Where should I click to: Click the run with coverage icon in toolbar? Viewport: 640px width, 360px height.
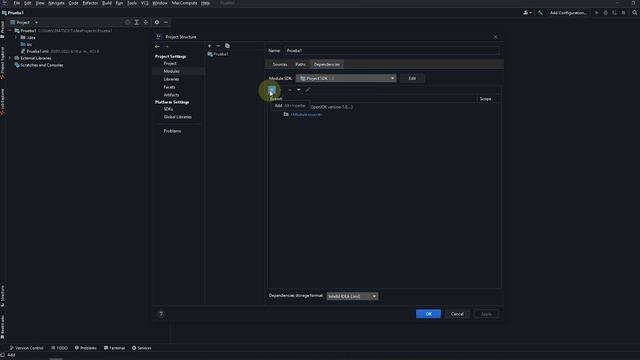click(x=615, y=13)
